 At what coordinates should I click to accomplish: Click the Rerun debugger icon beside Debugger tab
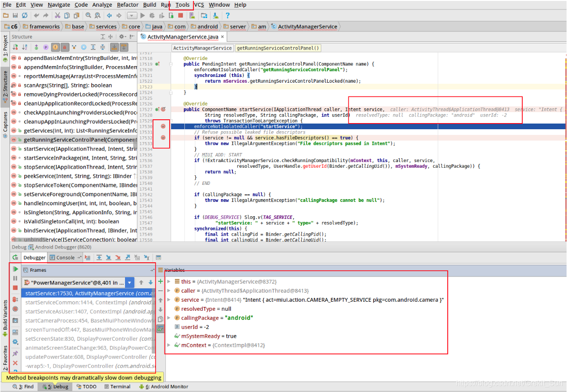[x=15, y=258]
